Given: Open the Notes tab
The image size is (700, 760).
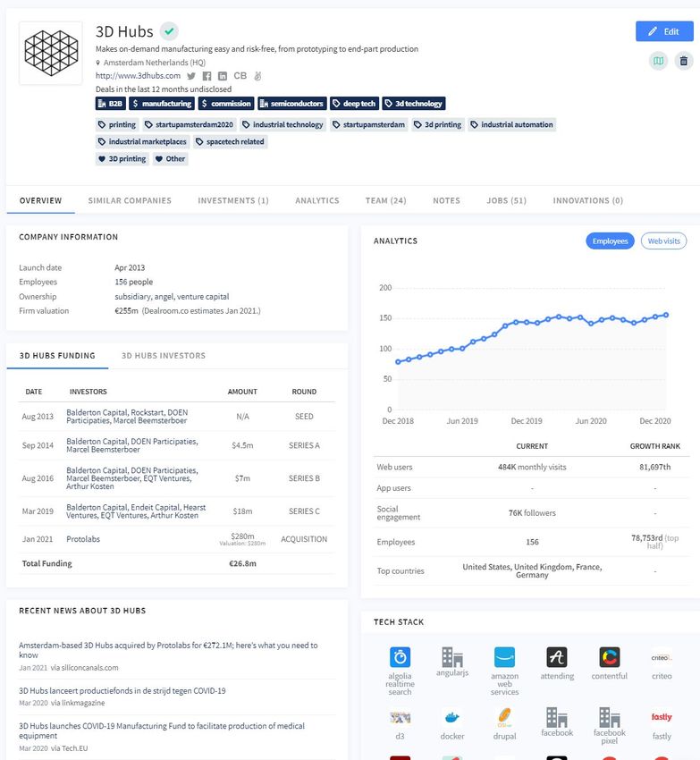Looking at the screenshot, I should click(446, 200).
